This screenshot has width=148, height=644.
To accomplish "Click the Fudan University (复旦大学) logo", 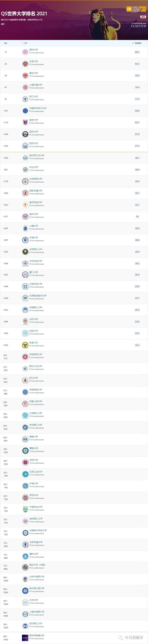I will click(25, 75).
